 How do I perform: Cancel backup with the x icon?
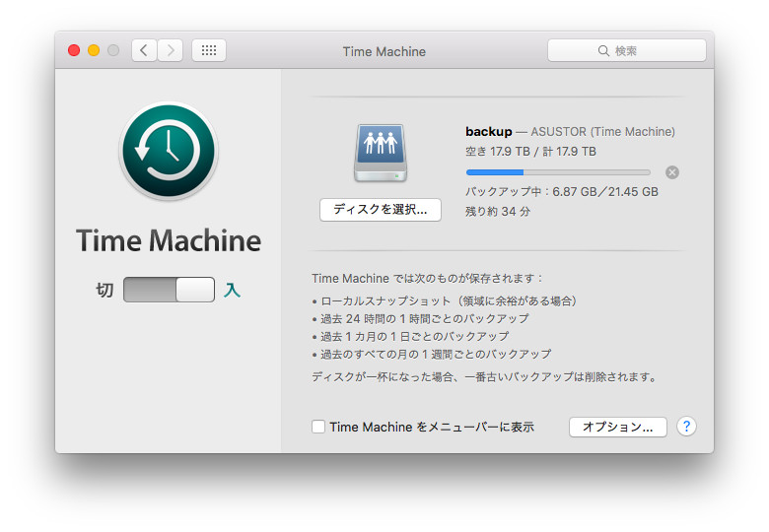(x=672, y=172)
